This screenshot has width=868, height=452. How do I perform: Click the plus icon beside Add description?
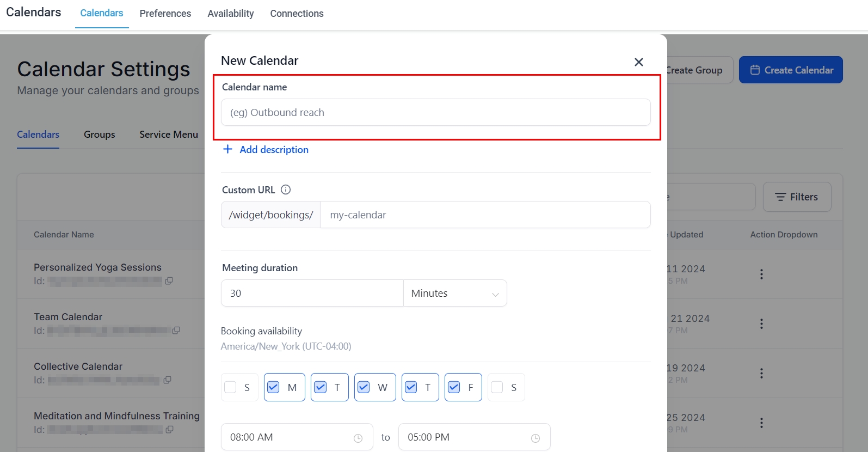pyautogui.click(x=227, y=149)
